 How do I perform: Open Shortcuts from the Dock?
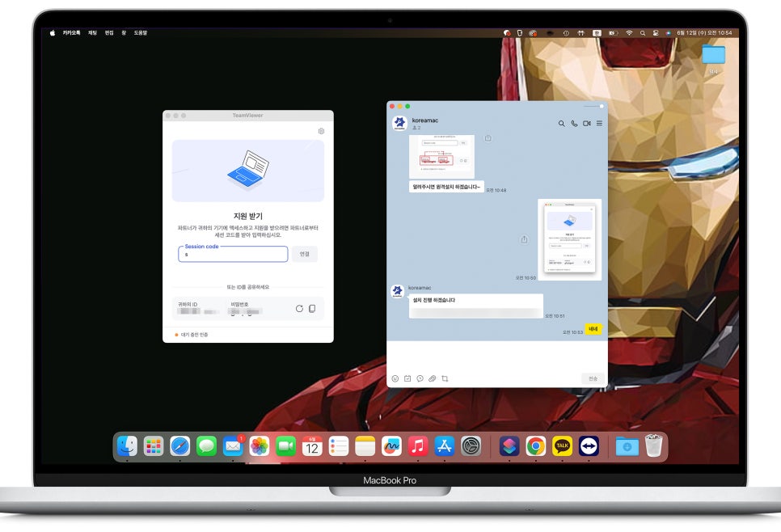coord(509,446)
